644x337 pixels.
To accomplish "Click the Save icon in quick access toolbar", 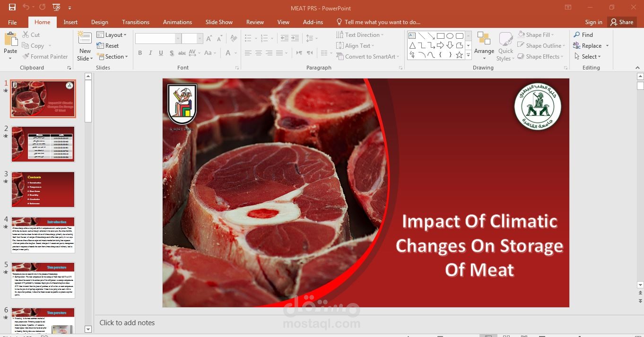I will point(12,7).
